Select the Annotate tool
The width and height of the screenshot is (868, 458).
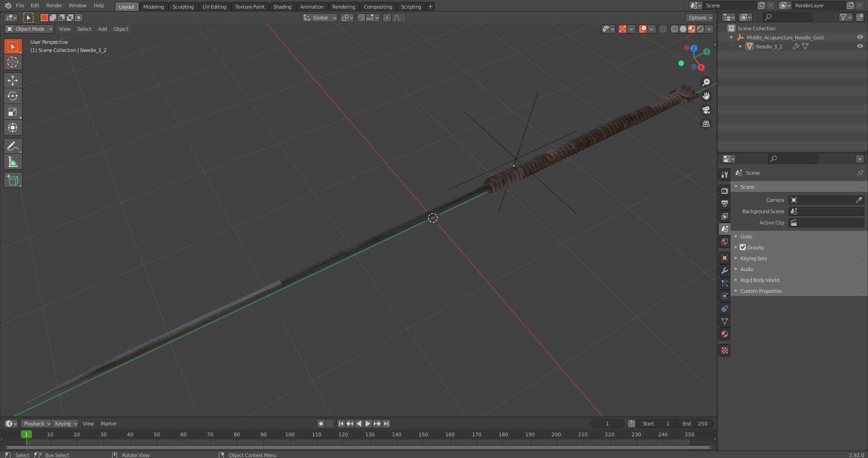13,146
